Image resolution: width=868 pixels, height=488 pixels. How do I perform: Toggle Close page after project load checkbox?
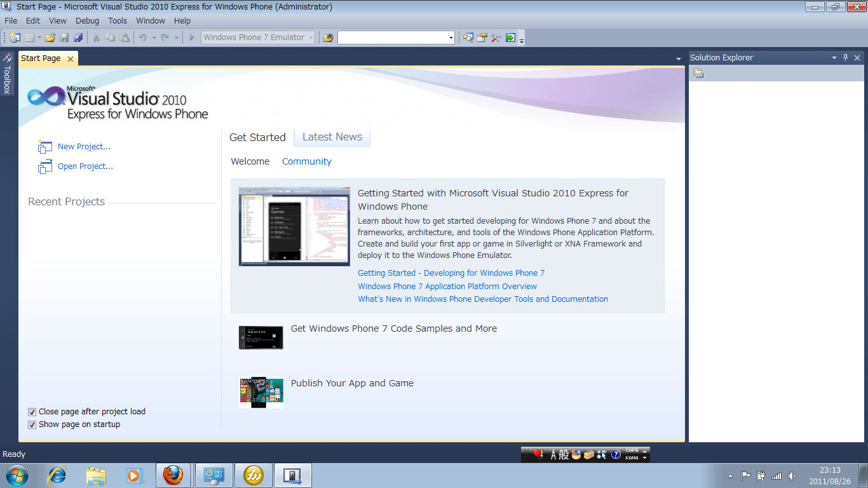[32, 412]
